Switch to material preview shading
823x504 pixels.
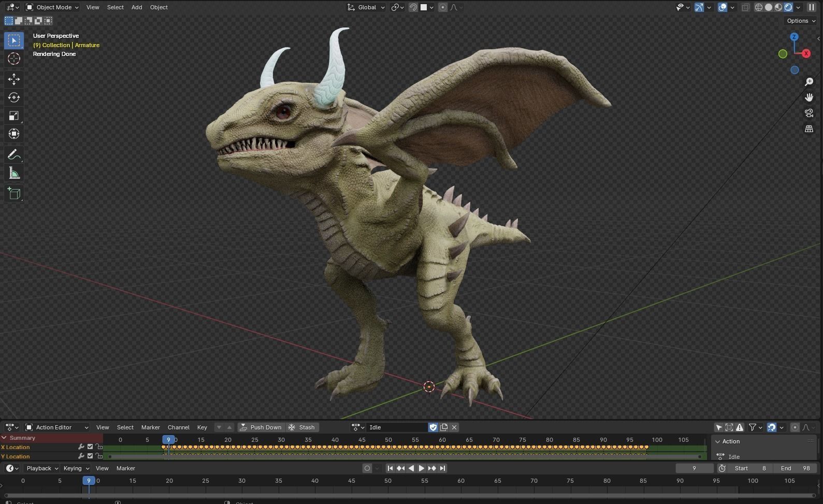coord(778,7)
